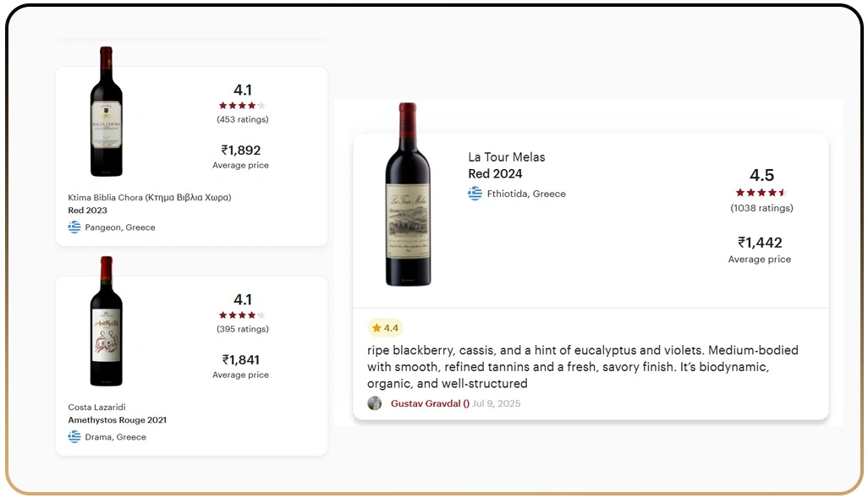Click the half-filled fifth star of La Tour Melas
The image size is (868, 498).
[x=781, y=192]
